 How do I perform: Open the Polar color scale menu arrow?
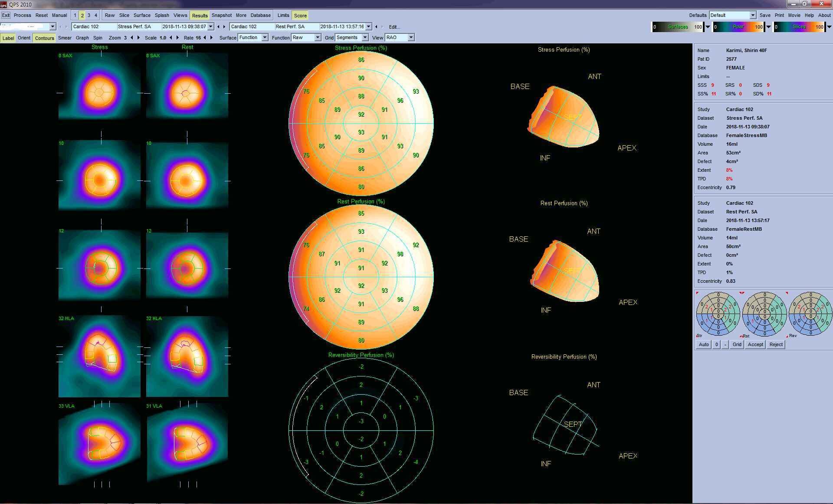click(768, 27)
